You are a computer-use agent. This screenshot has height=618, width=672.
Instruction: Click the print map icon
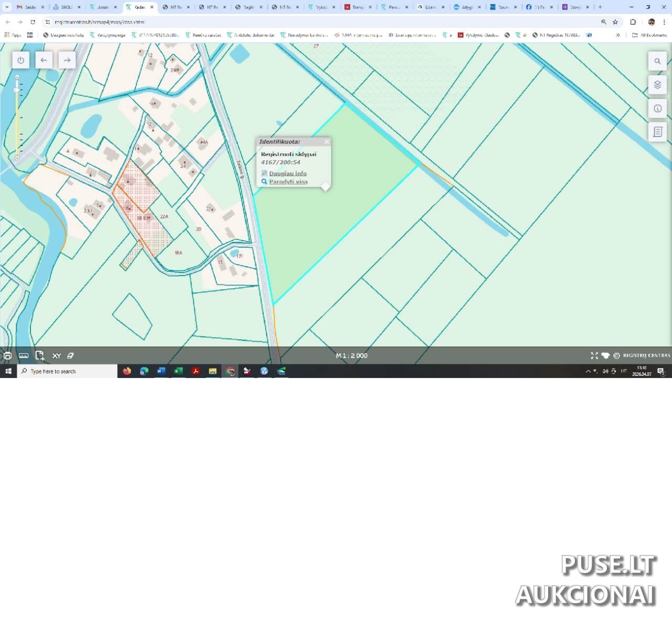coord(8,356)
